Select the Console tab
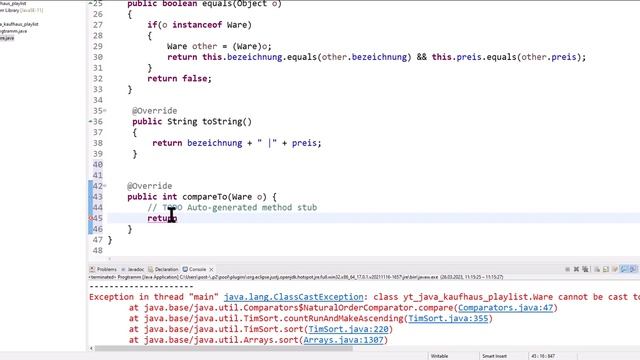The height and width of the screenshot is (360, 640). point(195,269)
